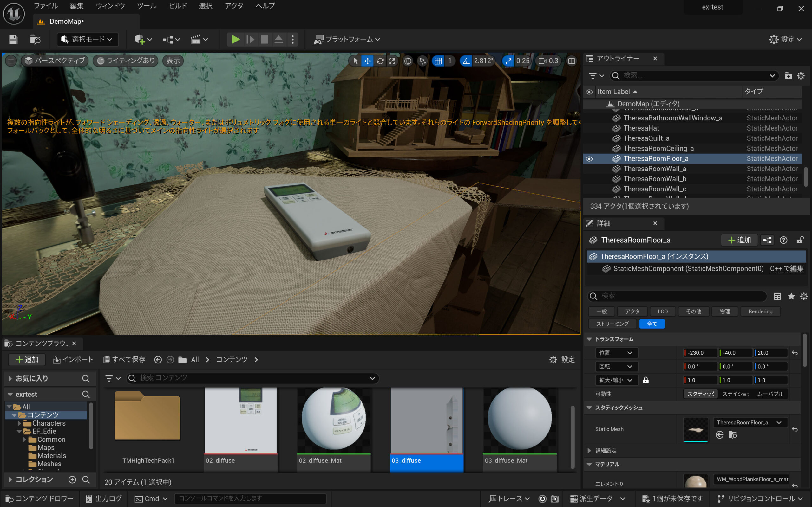Toggle the scale lock icon
Screen dimensions: 812x507
point(645,380)
